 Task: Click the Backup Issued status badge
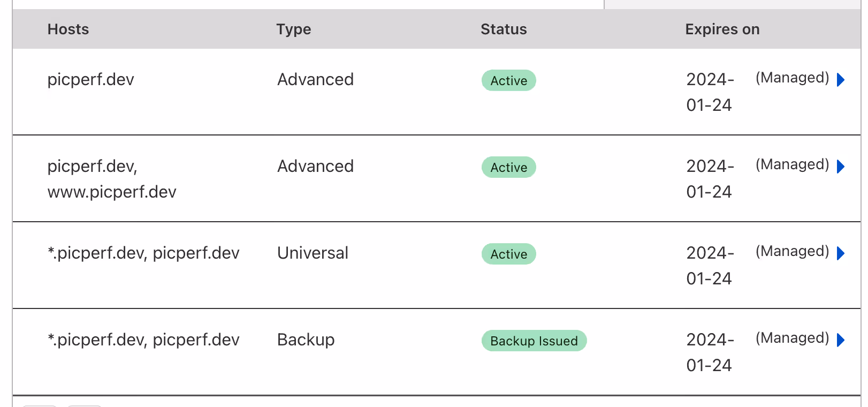pos(534,341)
